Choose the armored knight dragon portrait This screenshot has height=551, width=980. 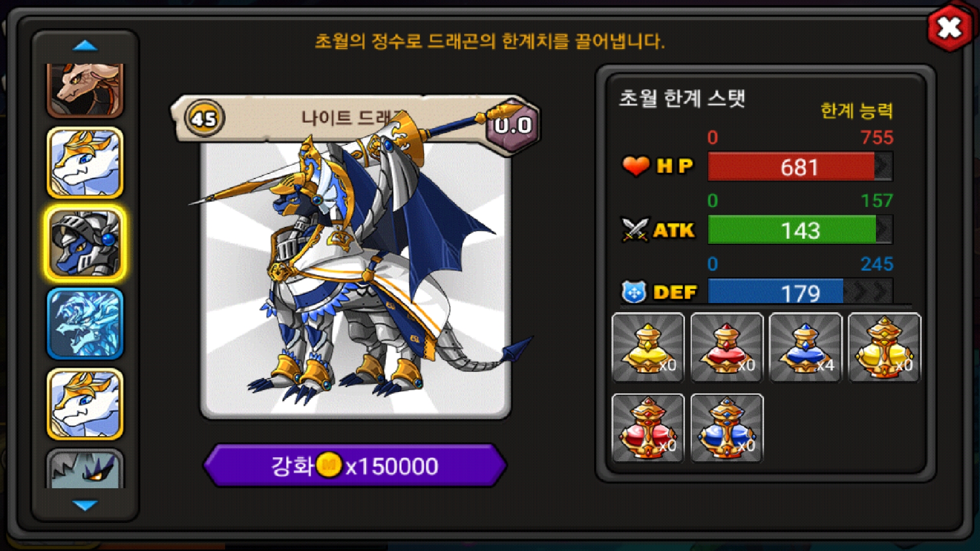pos(85,243)
